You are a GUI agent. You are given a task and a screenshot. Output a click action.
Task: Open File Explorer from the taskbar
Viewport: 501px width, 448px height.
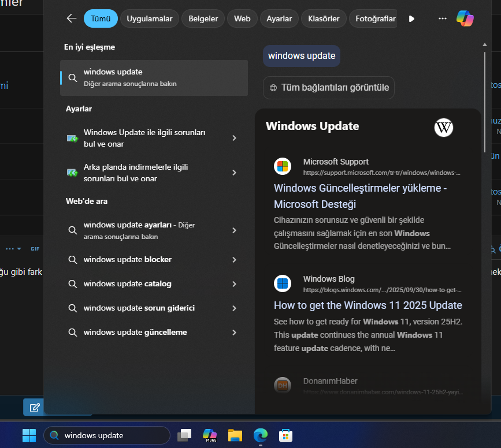pyautogui.click(x=235, y=435)
